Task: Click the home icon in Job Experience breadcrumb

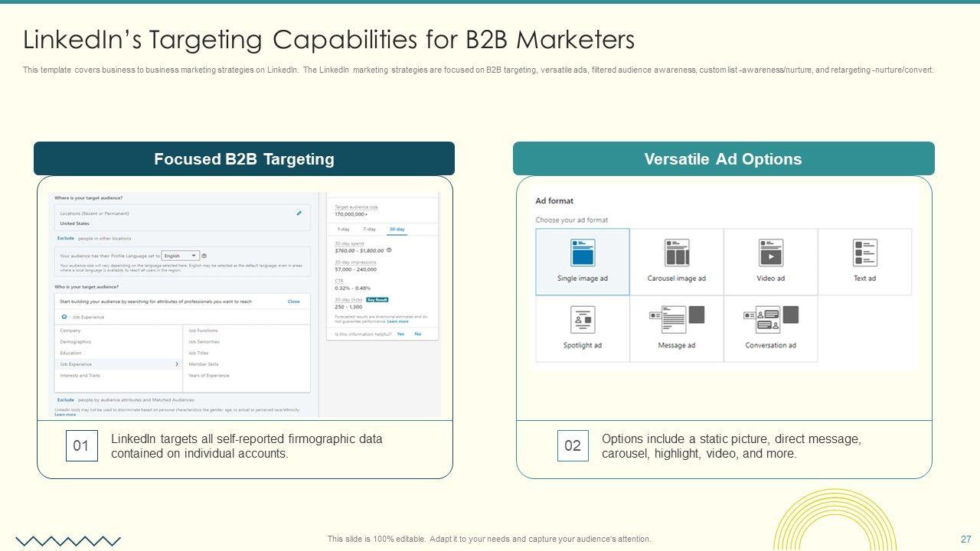Action: coord(64,316)
